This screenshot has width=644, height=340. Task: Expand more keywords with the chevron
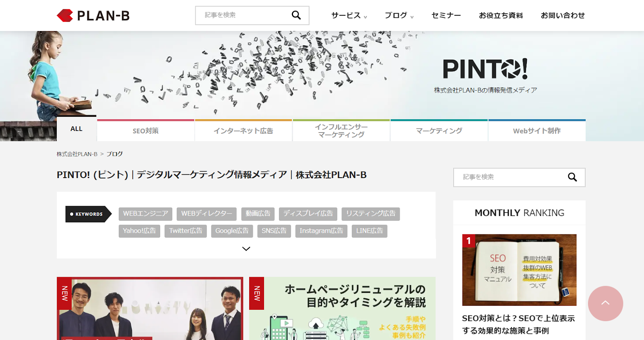tap(246, 249)
